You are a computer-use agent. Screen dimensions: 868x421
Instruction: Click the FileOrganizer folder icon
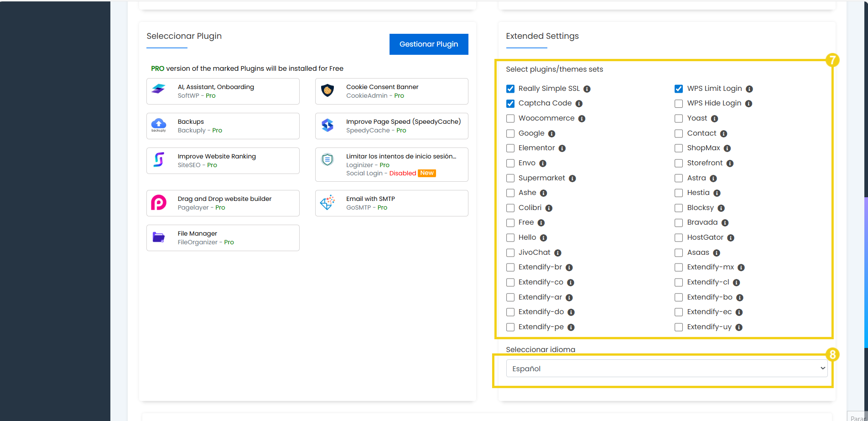point(159,237)
